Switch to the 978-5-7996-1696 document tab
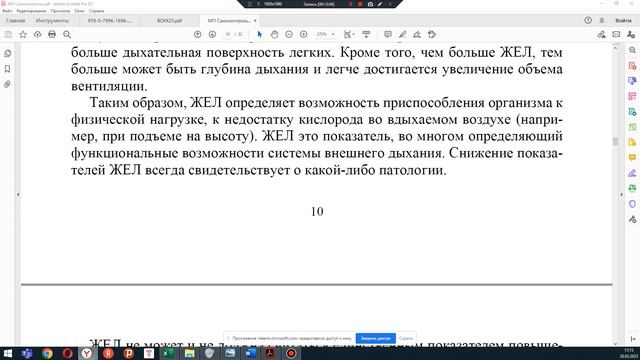Screen dimensions: 640x360 (109, 20)
